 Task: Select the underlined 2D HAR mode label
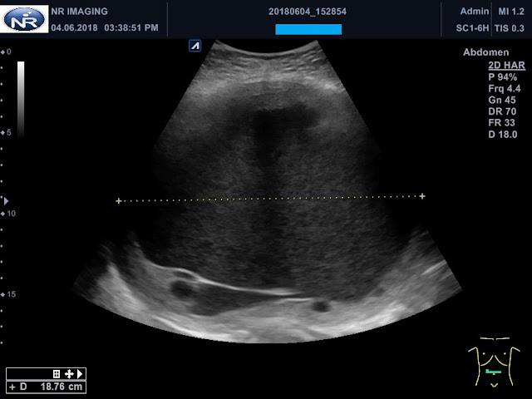pos(506,65)
